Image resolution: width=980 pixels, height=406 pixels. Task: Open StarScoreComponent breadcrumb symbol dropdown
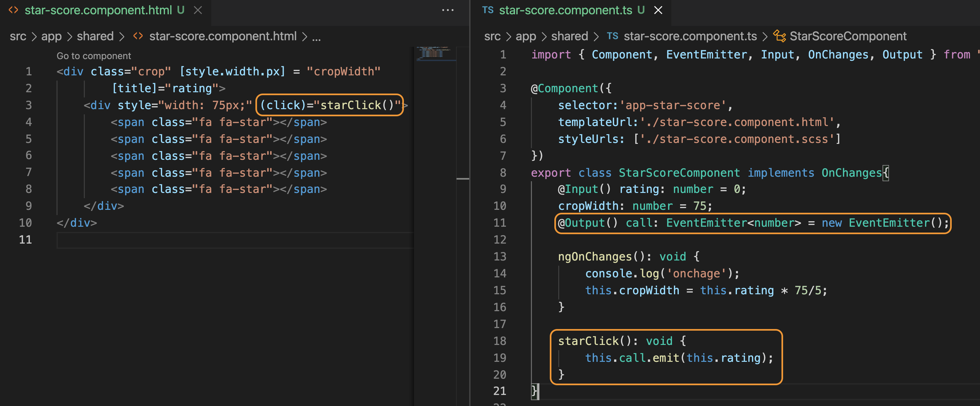coord(848,36)
